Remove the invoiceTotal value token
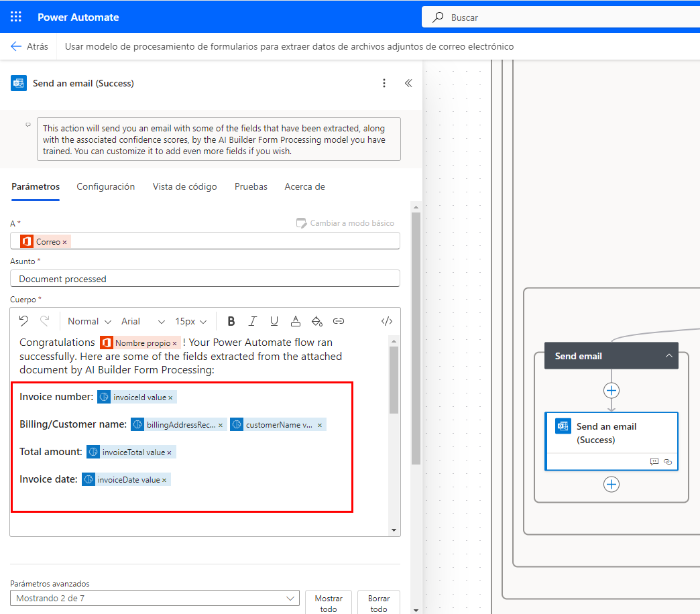Screen dimensions: 700x614 click(x=169, y=453)
